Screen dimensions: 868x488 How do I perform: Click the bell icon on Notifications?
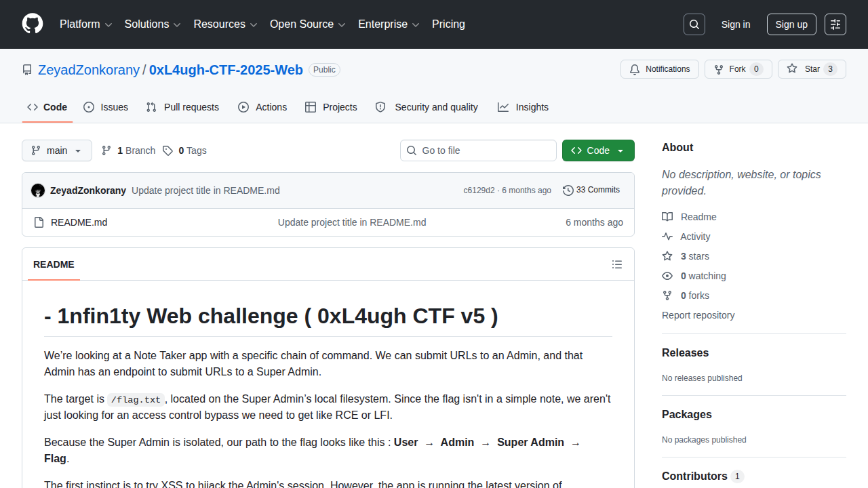(635, 69)
